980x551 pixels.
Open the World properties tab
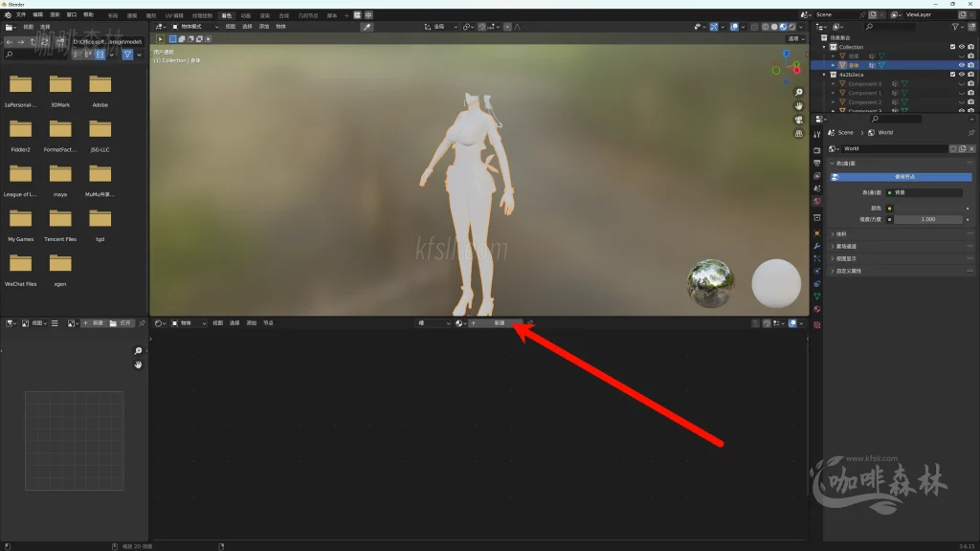[x=817, y=201]
